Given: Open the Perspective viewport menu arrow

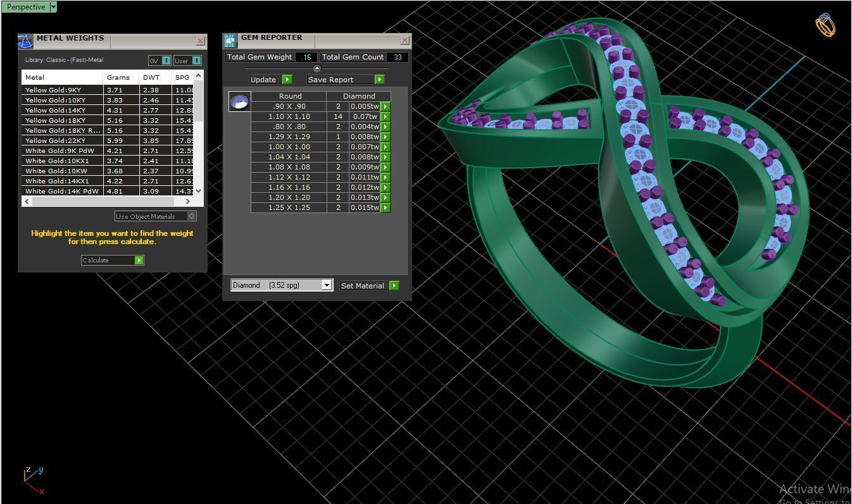Looking at the screenshot, I should click(x=53, y=7).
